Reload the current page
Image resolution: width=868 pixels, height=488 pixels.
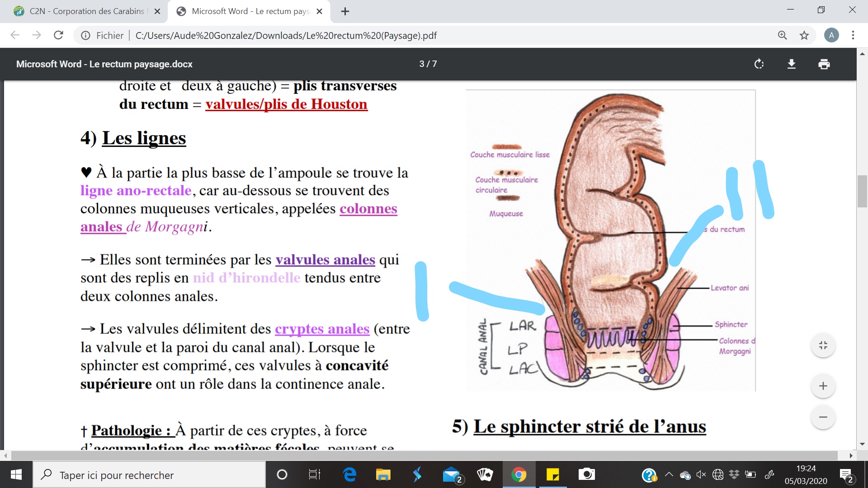[x=58, y=35]
